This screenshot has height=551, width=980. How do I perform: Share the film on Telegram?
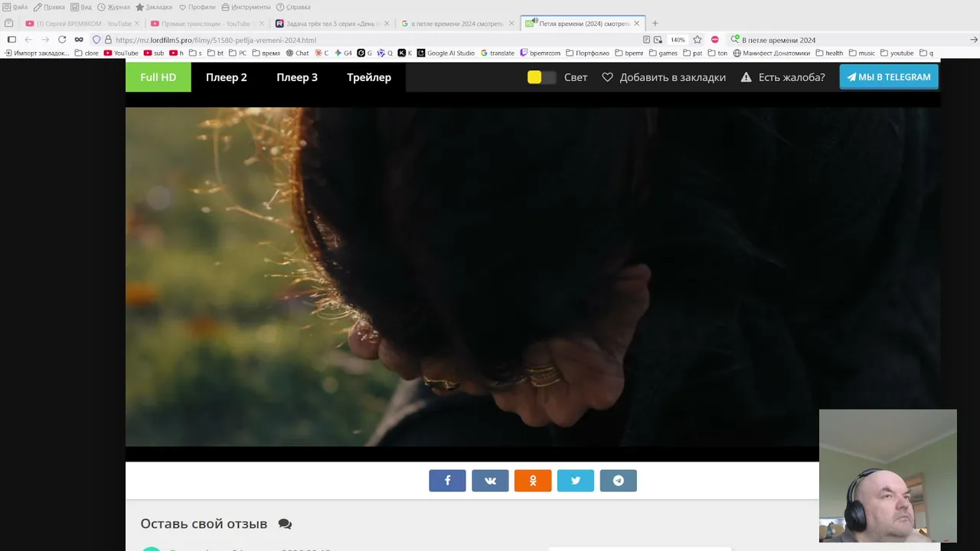coord(619,481)
